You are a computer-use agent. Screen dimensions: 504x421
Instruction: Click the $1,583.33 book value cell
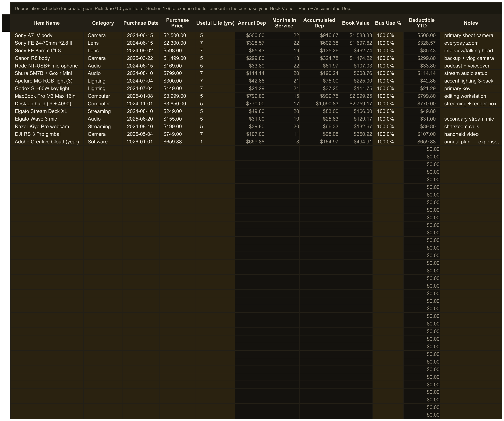pos(356,35)
